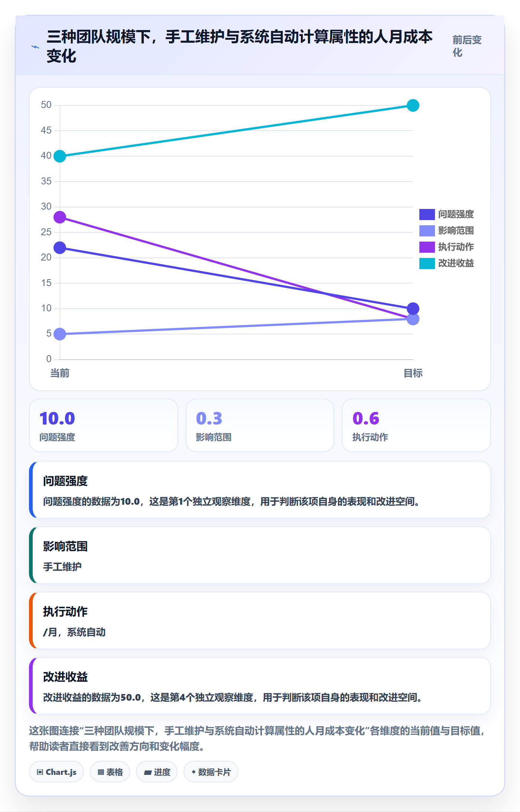Click the 改进收益 data point at 目标

(413, 105)
